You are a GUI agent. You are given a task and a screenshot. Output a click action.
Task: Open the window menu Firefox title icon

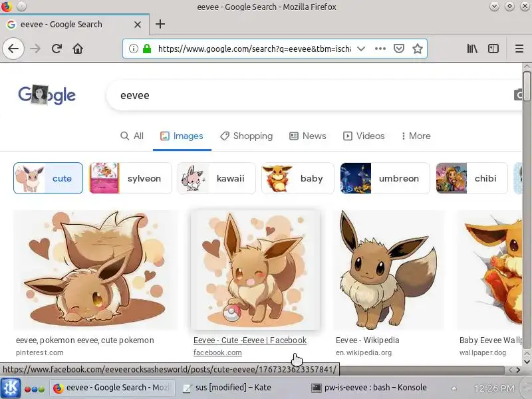tap(6, 6)
